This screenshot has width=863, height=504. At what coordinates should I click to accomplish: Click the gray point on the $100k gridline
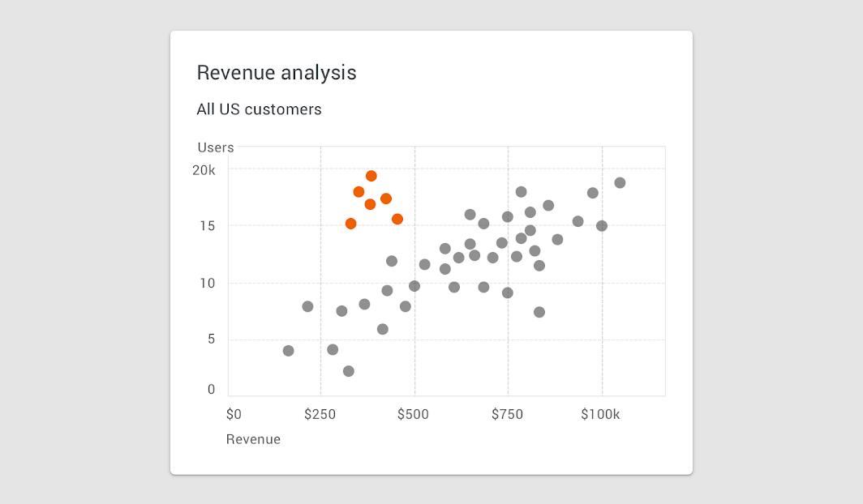click(x=602, y=226)
